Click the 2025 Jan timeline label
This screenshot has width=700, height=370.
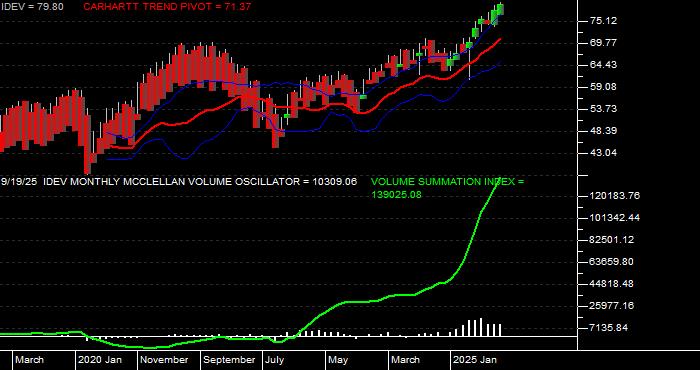point(475,360)
